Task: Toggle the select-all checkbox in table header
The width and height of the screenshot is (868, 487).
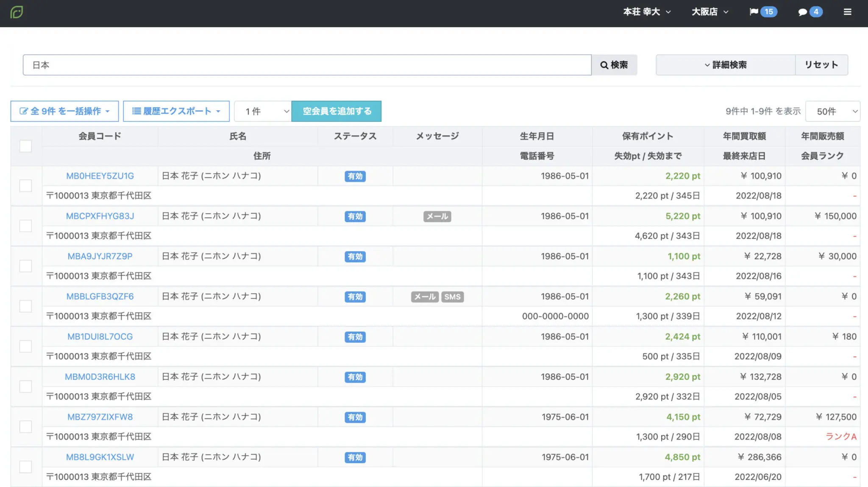Action: 25,146
